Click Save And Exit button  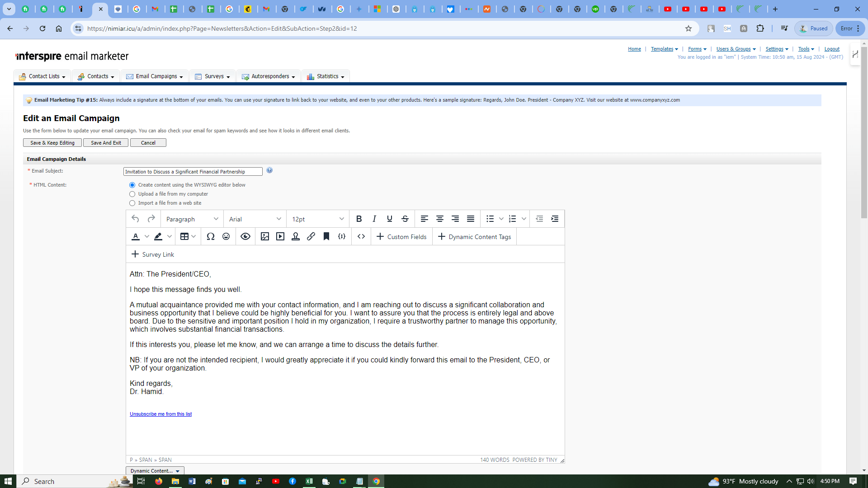106,143
